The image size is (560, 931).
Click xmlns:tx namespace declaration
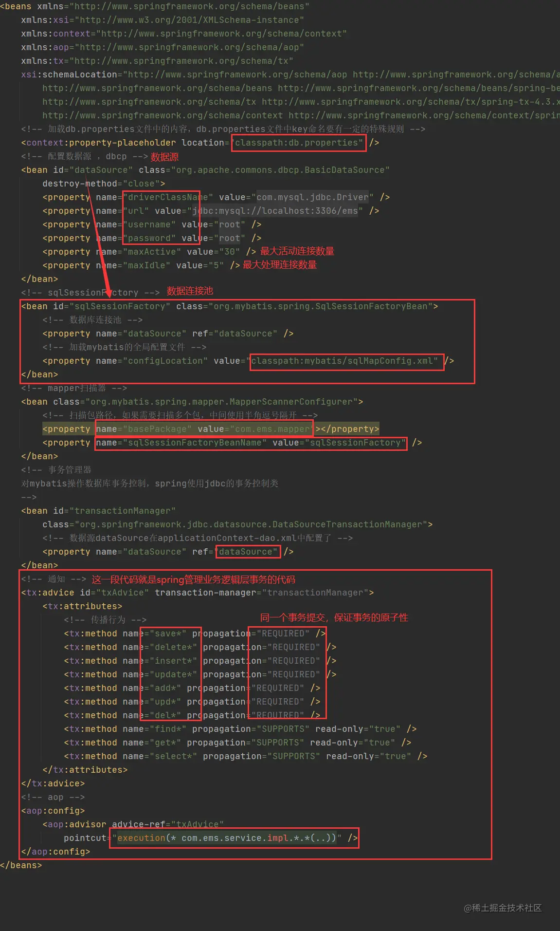[157, 61]
